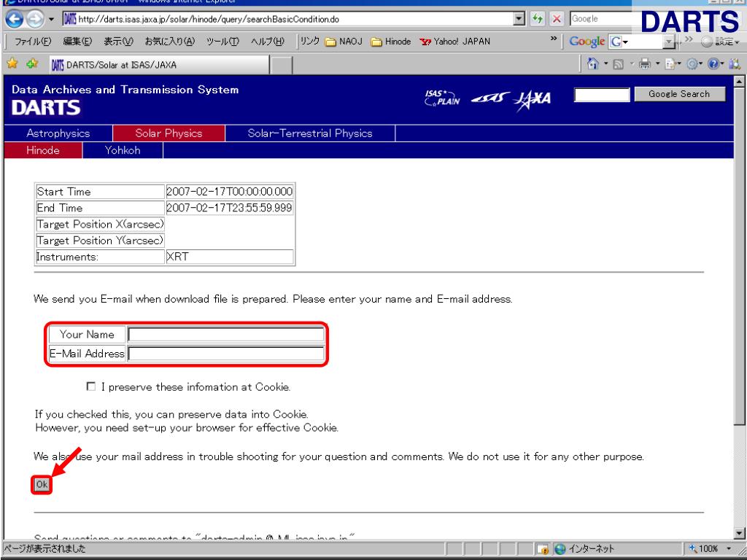
Task: Check the preserve information at Cookie box
Action: (x=90, y=386)
